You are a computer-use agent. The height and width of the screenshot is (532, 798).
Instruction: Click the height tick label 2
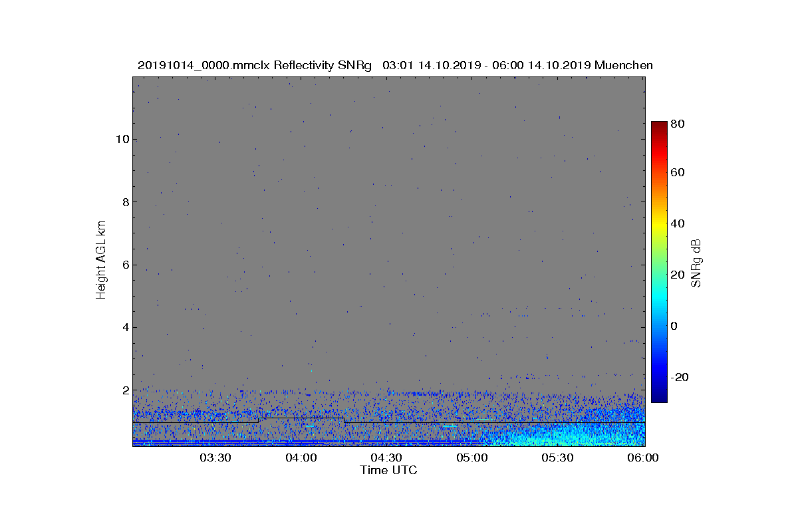click(125, 390)
